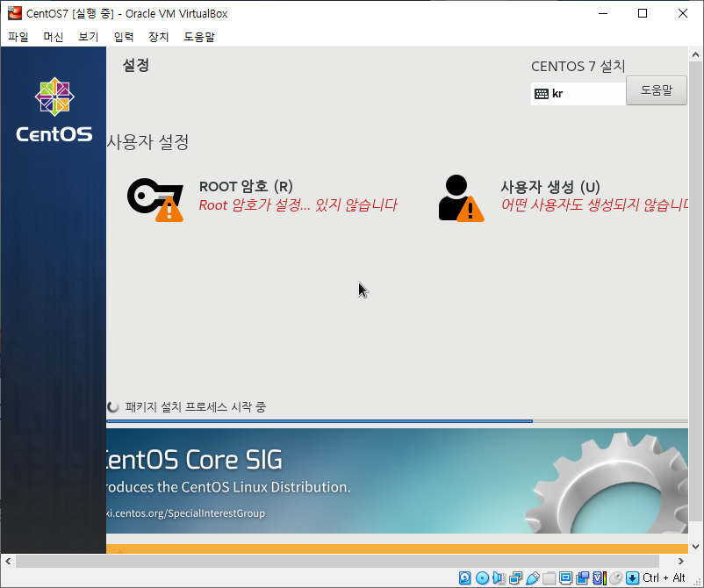Open the 보기 menu
Viewport: 704px width, 588px height.
(x=89, y=37)
